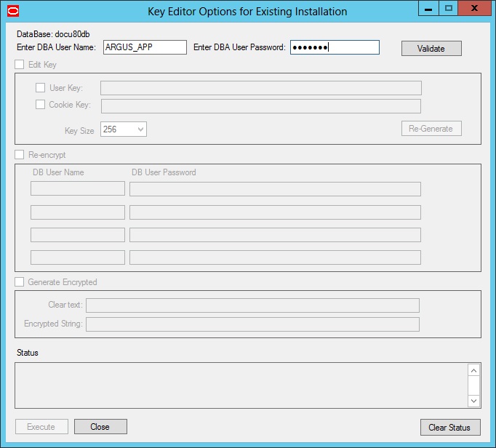
Task: Minimize the Key Editor window
Action: (x=428, y=8)
